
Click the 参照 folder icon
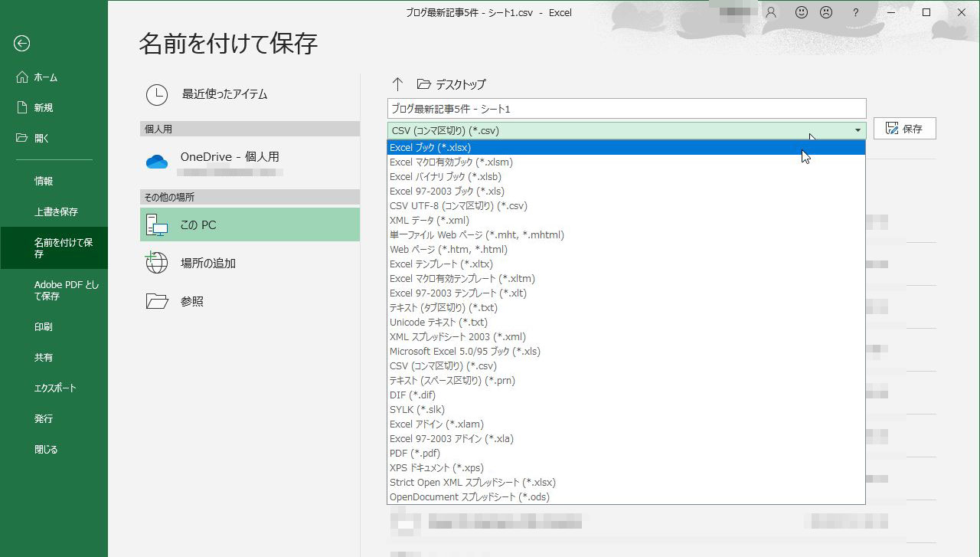157,301
